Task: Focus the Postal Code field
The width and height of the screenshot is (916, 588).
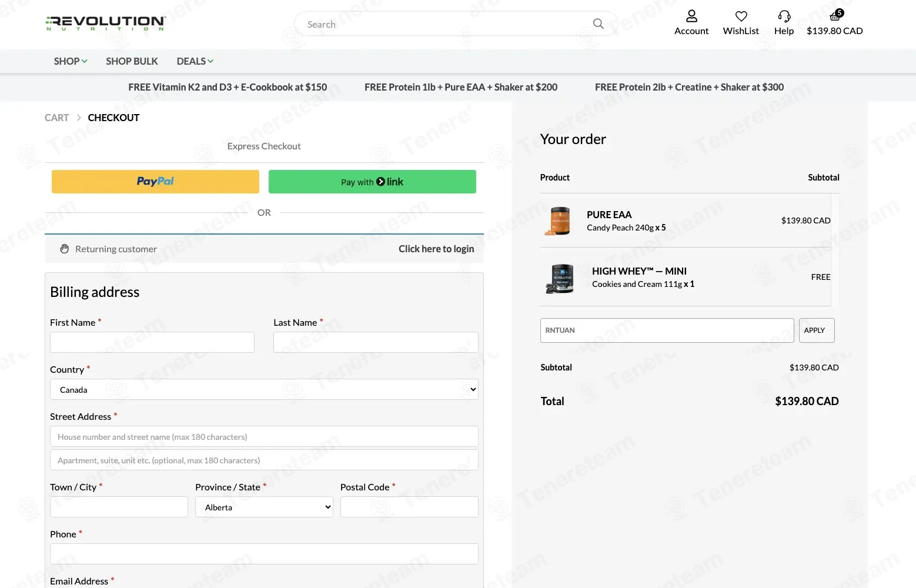Action: pos(409,507)
